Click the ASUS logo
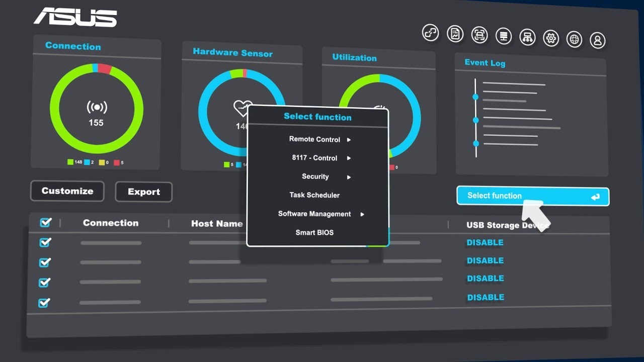Viewport: 644px width, 362px height. click(x=75, y=17)
